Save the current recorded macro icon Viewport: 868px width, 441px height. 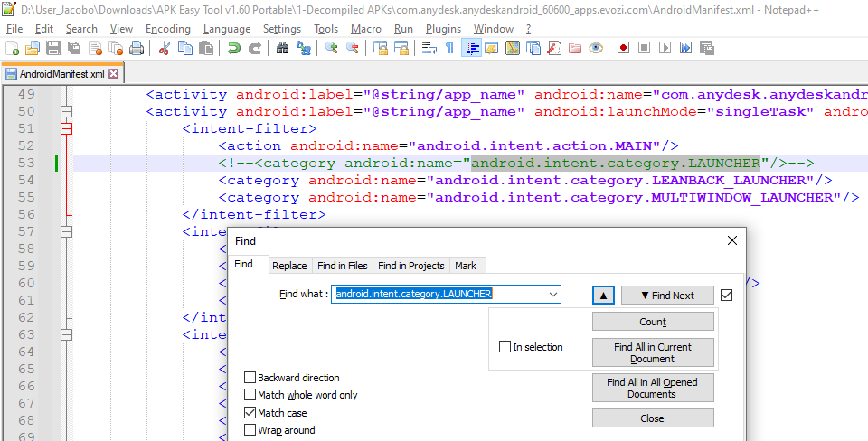tap(706, 48)
